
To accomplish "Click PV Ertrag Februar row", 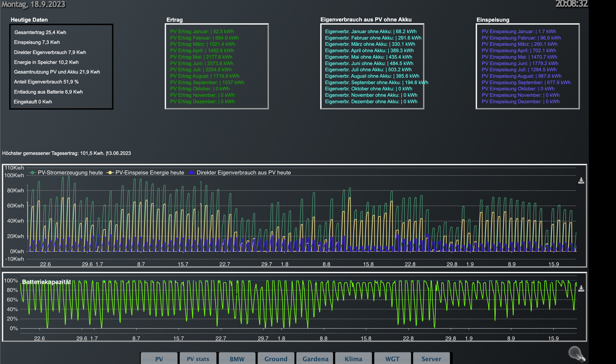I will pyautogui.click(x=204, y=38).
